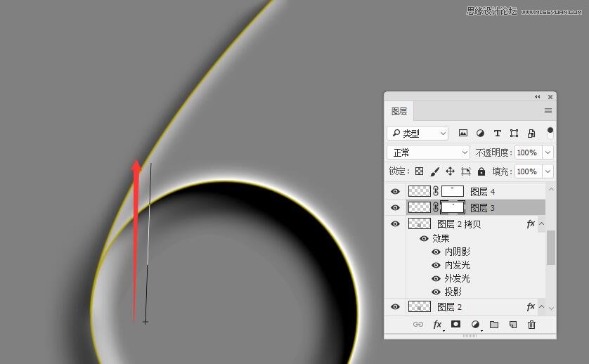Open the 不透明度 slider dropdown arrow
This screenshot has height=364, width=589.
[548, 152]
